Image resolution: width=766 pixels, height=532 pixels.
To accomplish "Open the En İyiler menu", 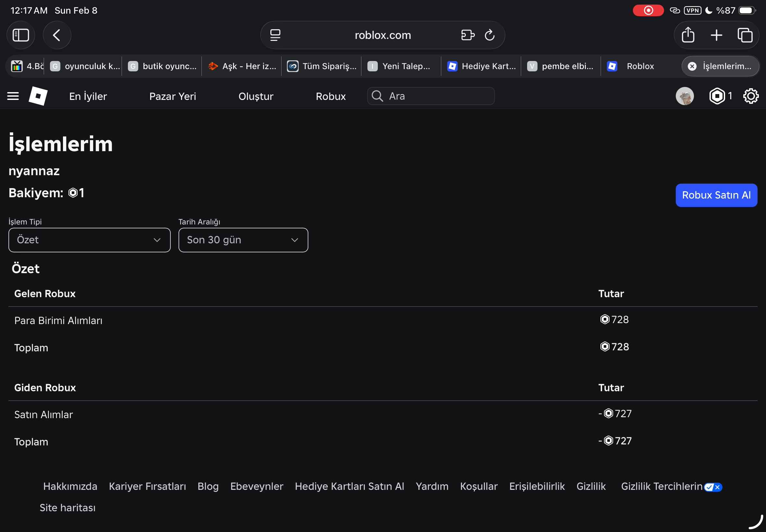I will [x=88, y=96].
